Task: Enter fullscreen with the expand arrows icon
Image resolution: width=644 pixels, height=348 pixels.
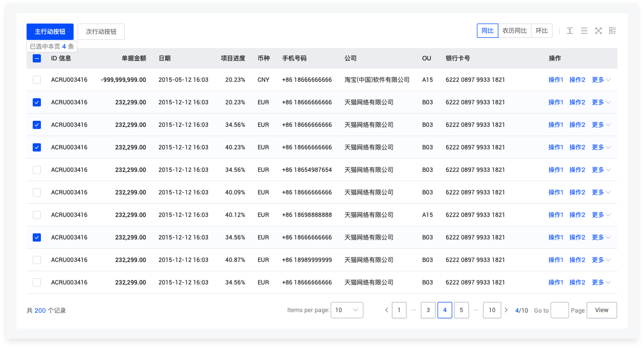Action: pyautogui.click(x=599, y=31)
